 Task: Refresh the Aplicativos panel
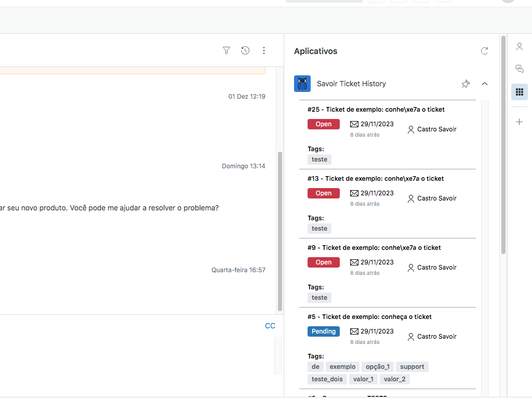click(485, 51)
